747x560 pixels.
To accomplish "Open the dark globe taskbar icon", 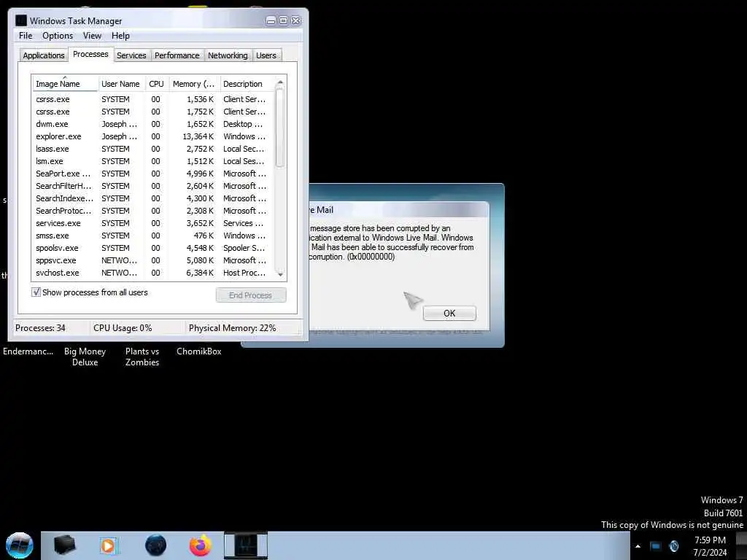I will point(156,545).
